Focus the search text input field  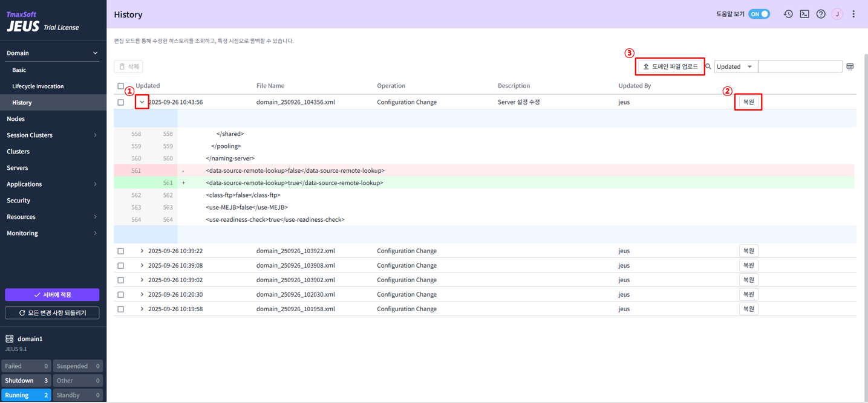coord(800,66)
